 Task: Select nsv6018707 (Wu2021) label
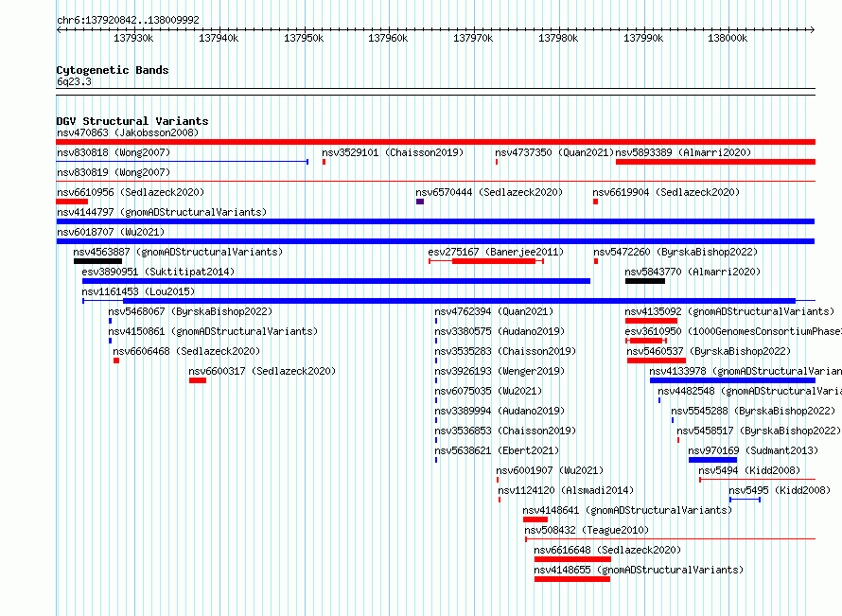tap(111, 232)
